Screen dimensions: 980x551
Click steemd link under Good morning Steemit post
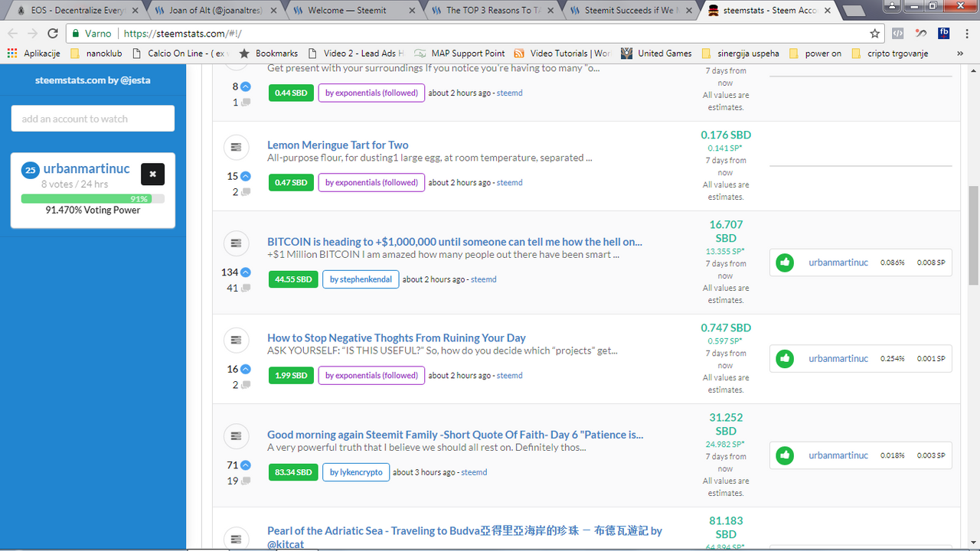[474, 472]
